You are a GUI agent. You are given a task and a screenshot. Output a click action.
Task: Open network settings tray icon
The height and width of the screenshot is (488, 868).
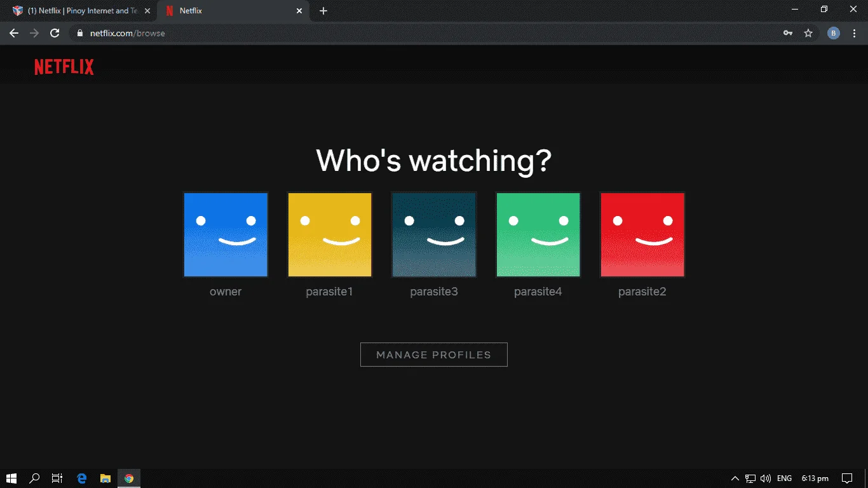click(x=750, y=478)
